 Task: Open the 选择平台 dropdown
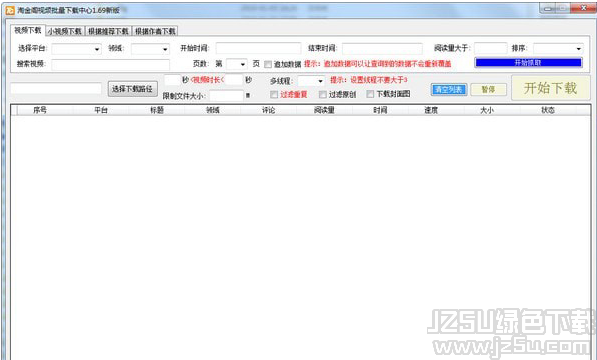(x=77, y=49)
